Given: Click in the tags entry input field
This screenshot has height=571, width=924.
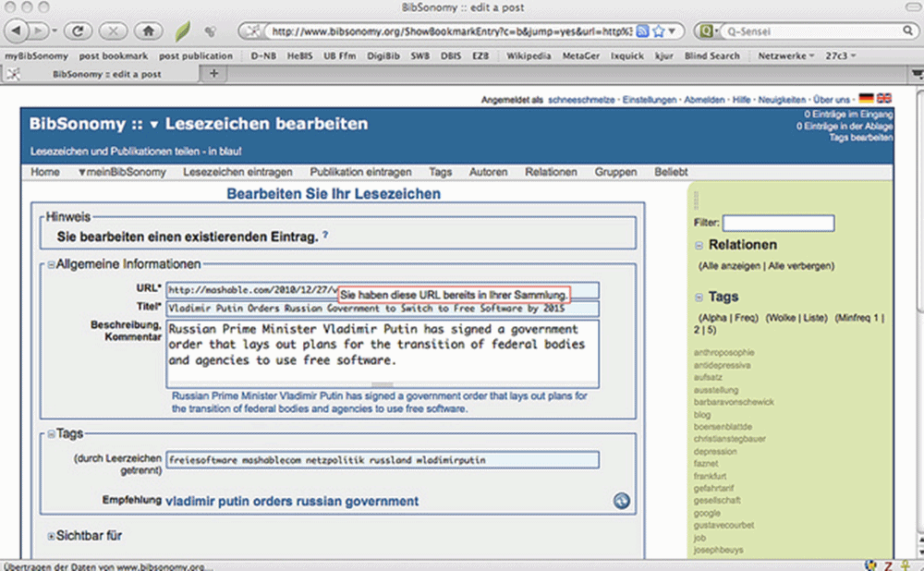Looking at the screenshot, I should pyautogui.click(x=383, y=459).
